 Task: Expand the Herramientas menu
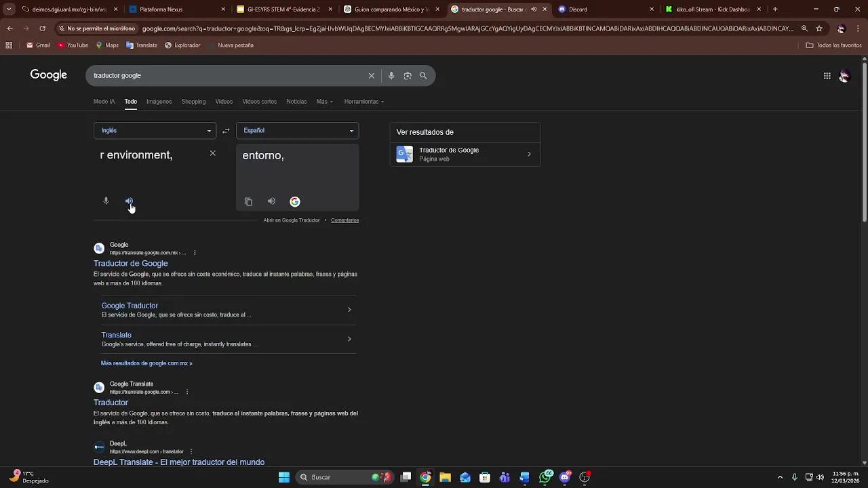coord(364,102)
